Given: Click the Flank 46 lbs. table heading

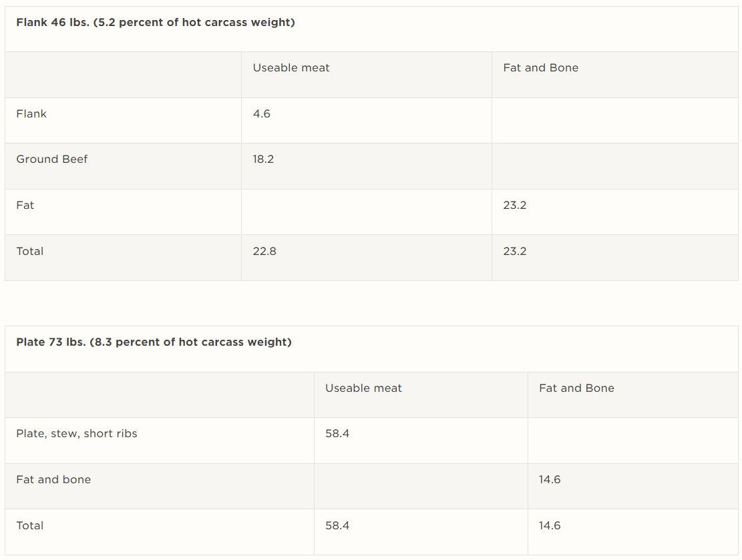Looking at the screenshot, I should [x=156, y=23].
